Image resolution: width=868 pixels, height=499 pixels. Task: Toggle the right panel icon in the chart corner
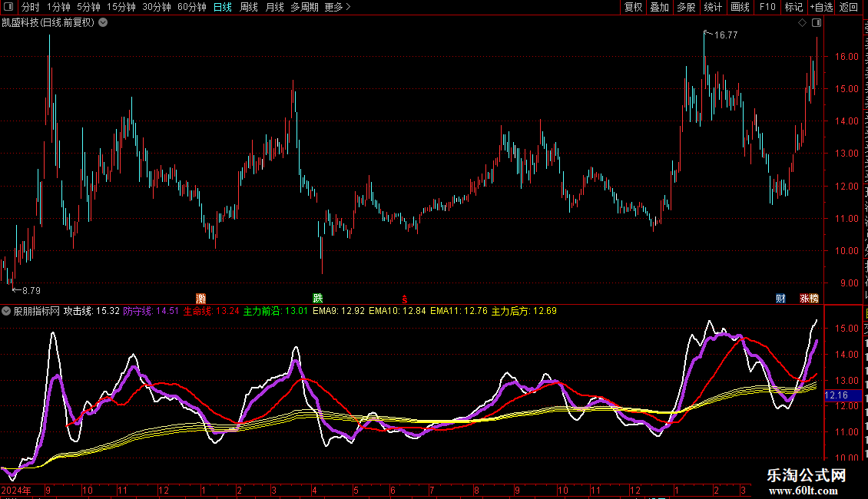[x=817, y=23]
